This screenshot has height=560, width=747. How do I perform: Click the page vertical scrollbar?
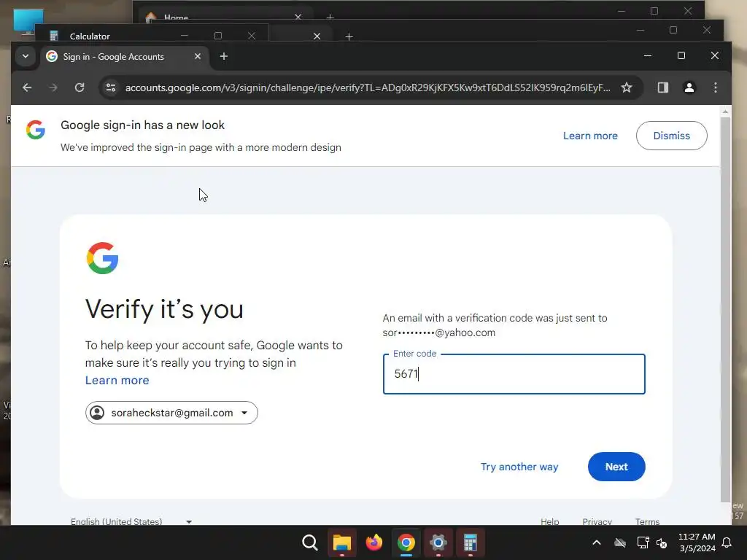click(725, 309)
